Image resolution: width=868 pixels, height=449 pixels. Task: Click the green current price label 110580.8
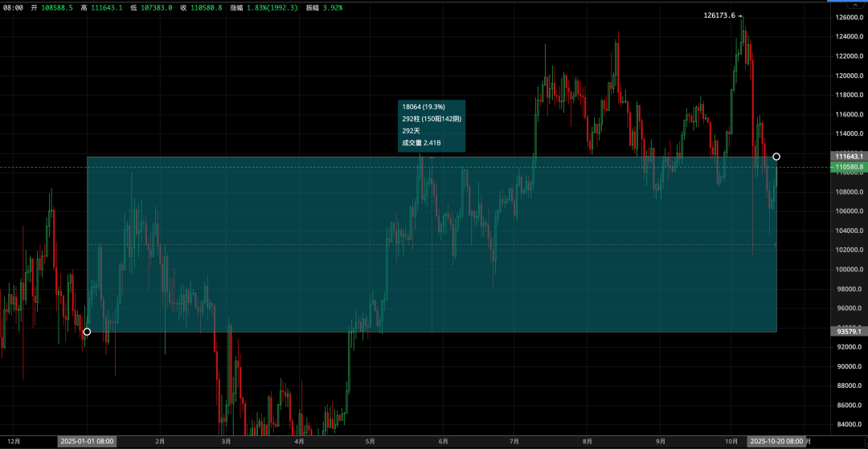[849, 167]
